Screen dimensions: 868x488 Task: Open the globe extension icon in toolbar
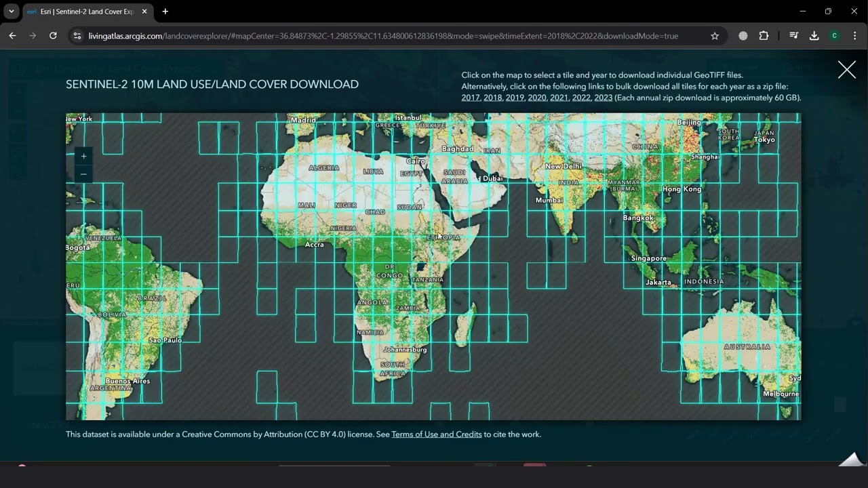point(743,36)
